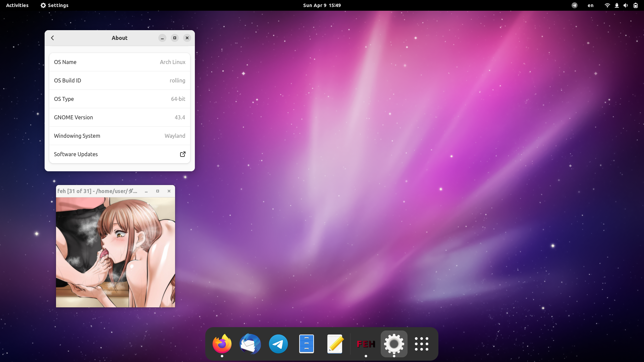Maximize the feh window

(x=158, y=191)
